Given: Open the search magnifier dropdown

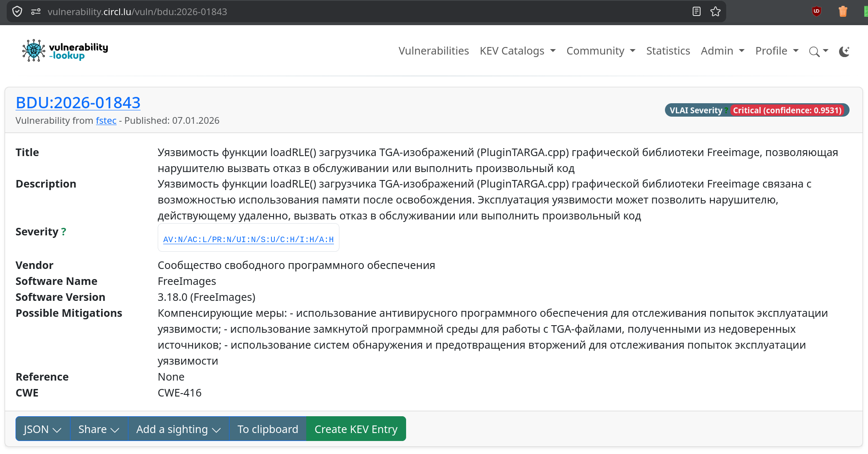Looking at the screenshot, I should pyautogui.click(x=818, y=51).
